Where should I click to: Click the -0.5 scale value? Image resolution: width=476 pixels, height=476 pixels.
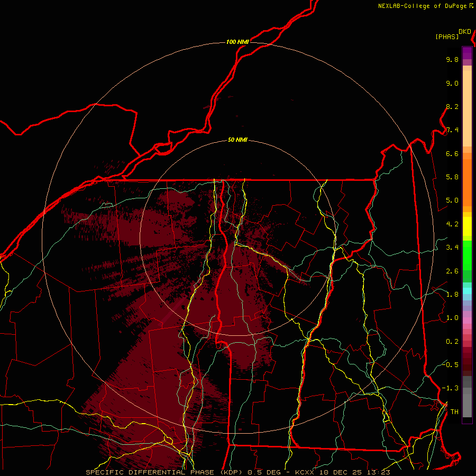click(x=450, y=364)
